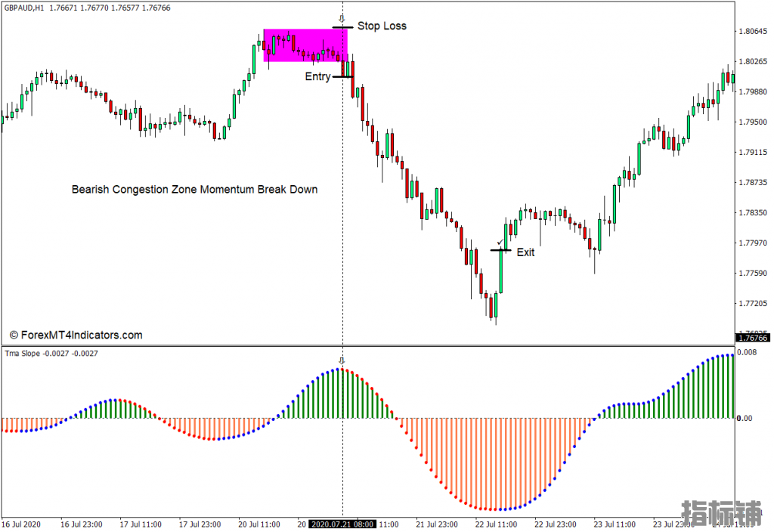Click the current price tag 1.76766
Viewport: 774px width, 532px height.
[x=752, y=338]
